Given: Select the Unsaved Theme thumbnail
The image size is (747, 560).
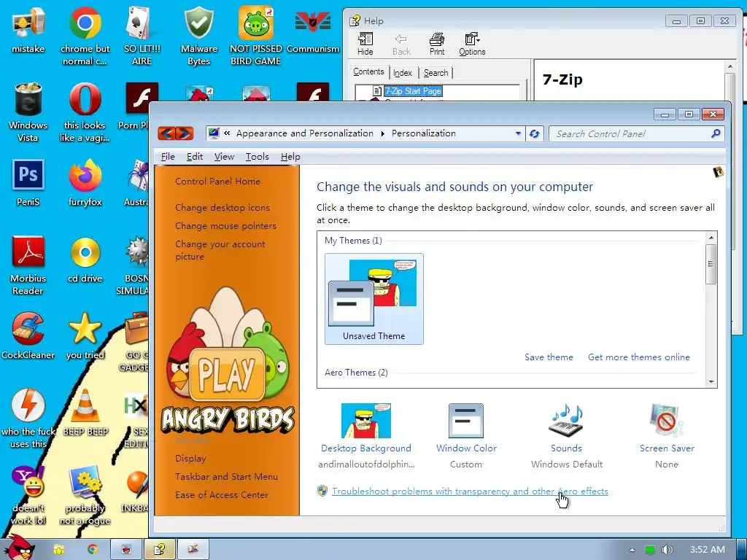Looking at the screenshot, I should (x=374, y=299).
